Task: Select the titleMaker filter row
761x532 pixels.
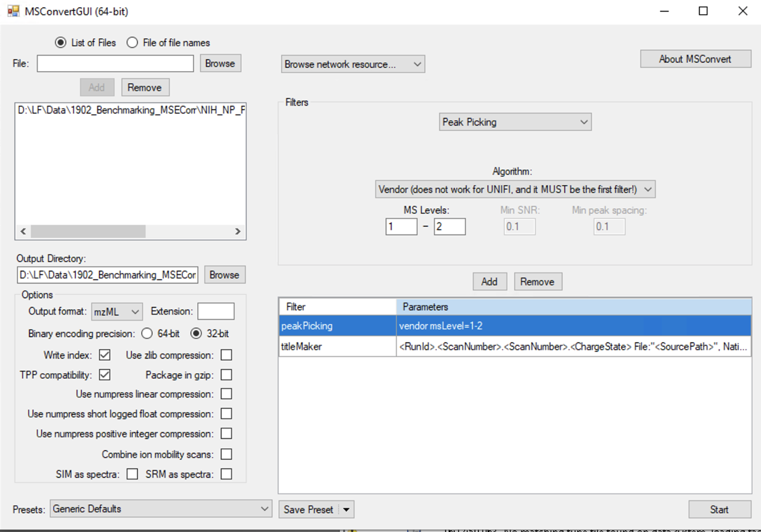Action: click(515, 347)
